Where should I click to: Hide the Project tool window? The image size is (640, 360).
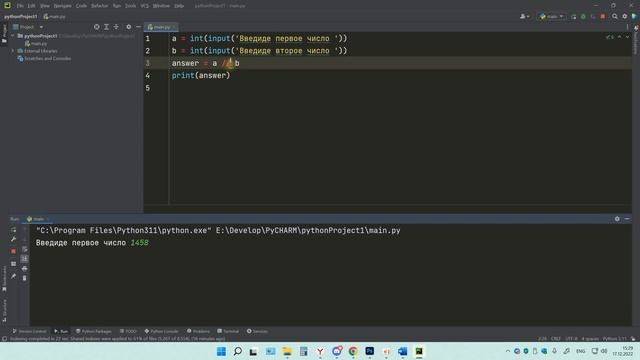(x=138, y=27)
